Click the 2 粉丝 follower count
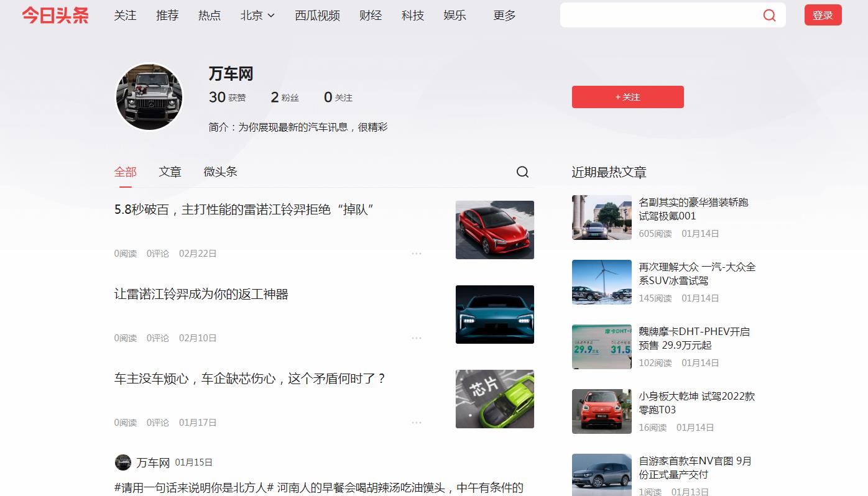Screen dimensions: 868x496 click(x=285, y=98)
